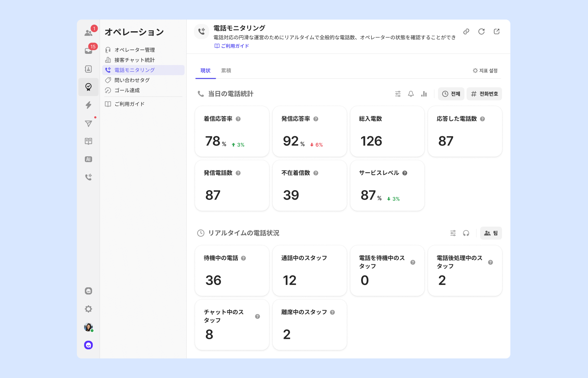Open the AI section in left rail

[88, 159]
